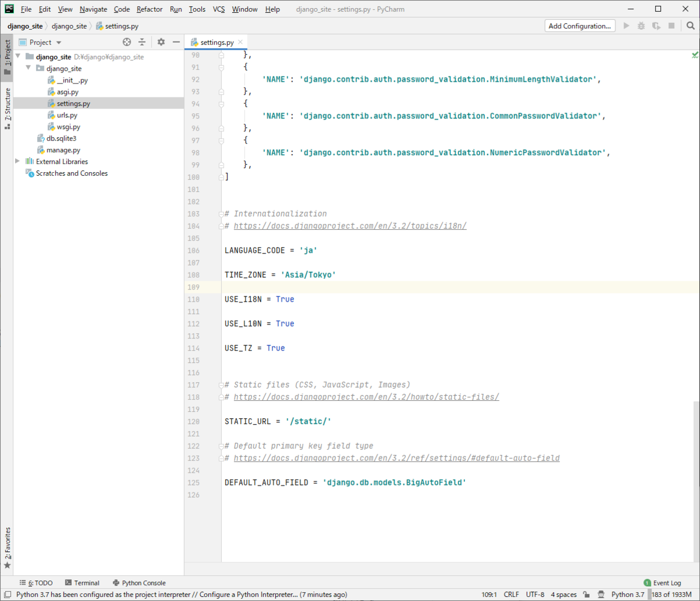Select Scratches and Consoles
Screen dimensions: 700x601
(x=71, y=173)
